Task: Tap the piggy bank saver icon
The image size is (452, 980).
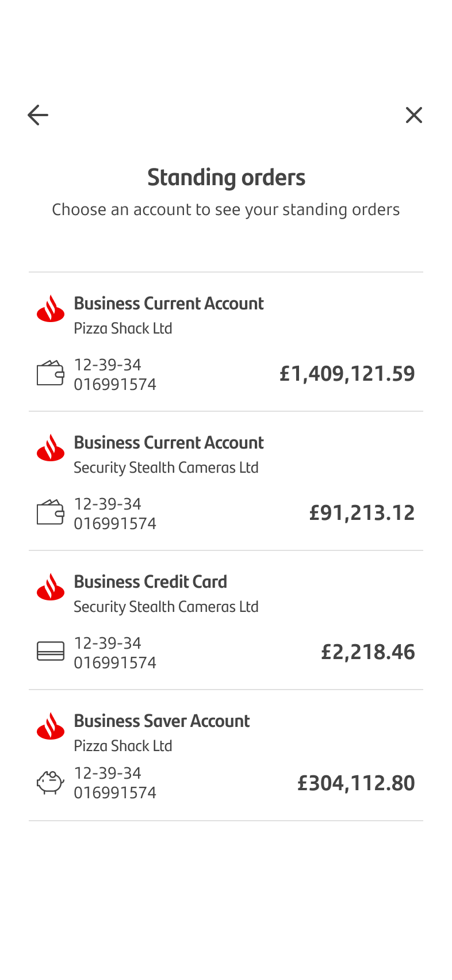Action: (51, 783)
